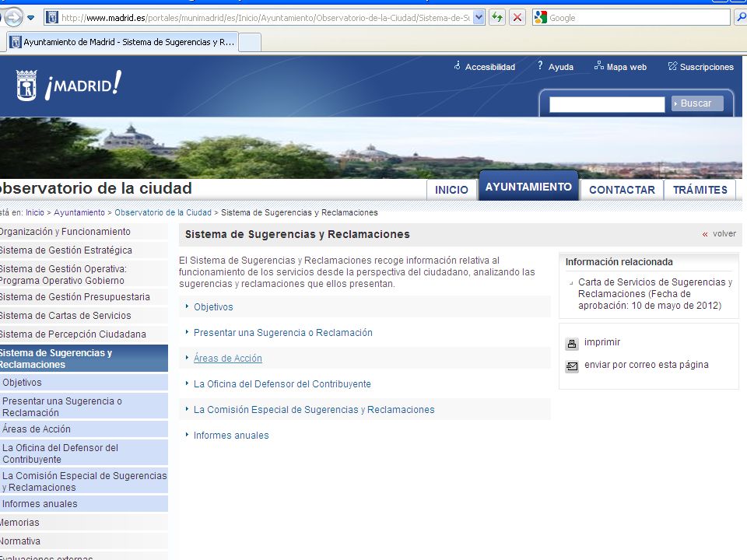Click the send by email envelope icon
Image resolution: width=747 pixels, height=560 pixels.
click(572, 366)
